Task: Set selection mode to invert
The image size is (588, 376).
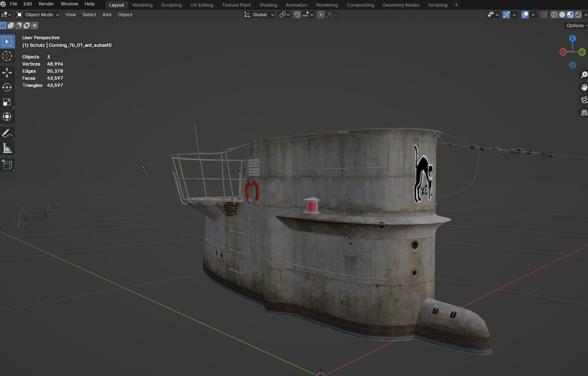Action: tap(27, 25)
